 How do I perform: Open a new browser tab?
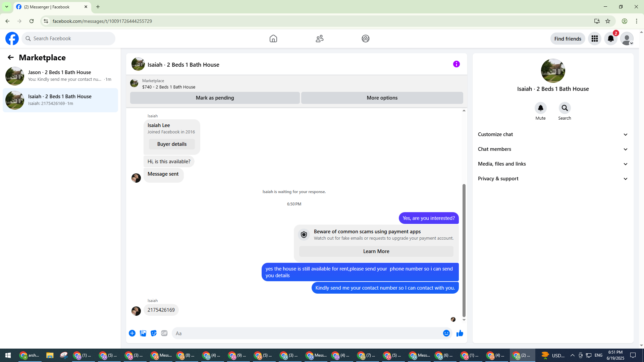98,7
